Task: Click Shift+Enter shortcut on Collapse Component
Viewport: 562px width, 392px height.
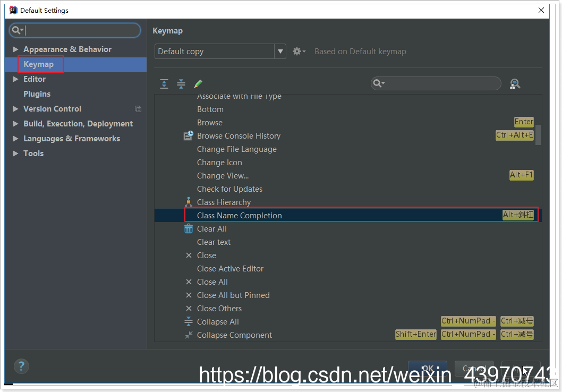Action: tap(416, 334)
